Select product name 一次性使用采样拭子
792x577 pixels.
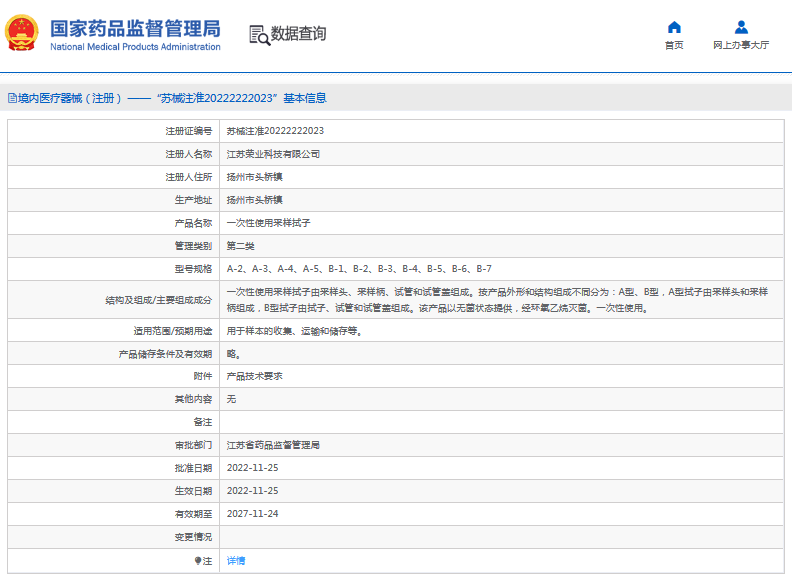point(269,223)
